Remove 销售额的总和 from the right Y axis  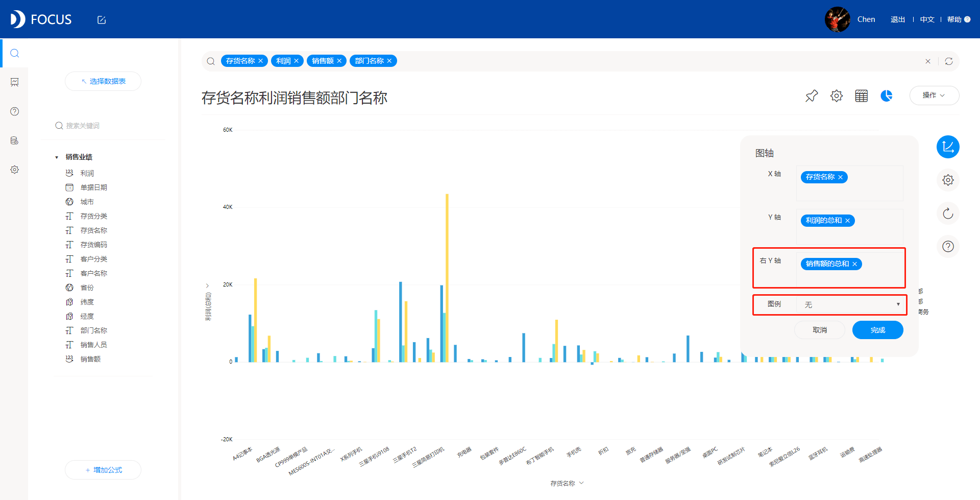[854, 264]
